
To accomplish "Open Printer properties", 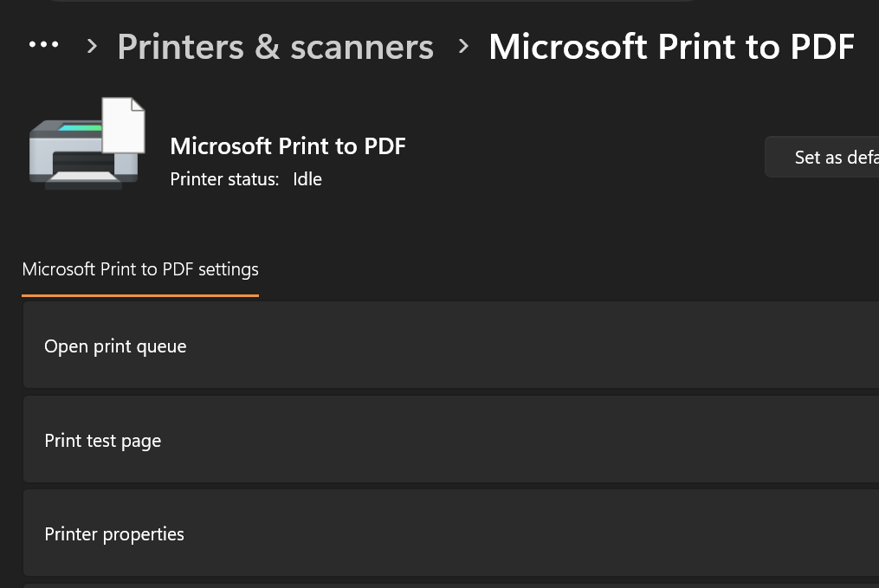I will coord(114,534).
